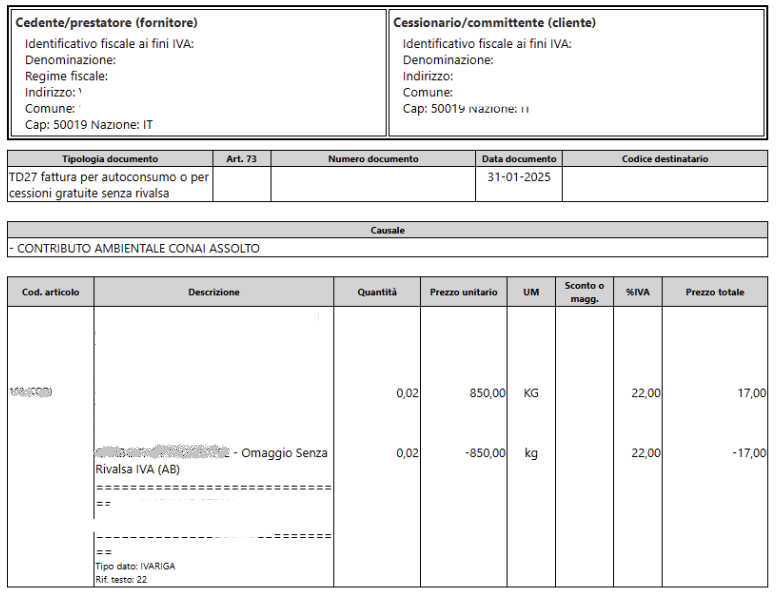781x596 pixels.
Task: Click 'Omaggio Senza Rivalsa IVA (AB)' description
Action: tap(212, 461)
